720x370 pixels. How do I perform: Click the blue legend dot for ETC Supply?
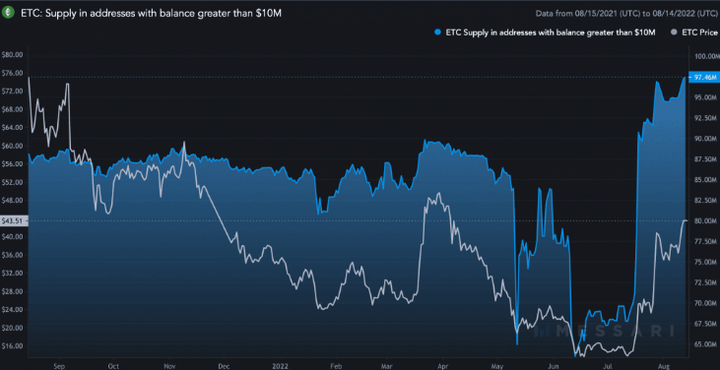pyautogui.click(x=438, y=33)
